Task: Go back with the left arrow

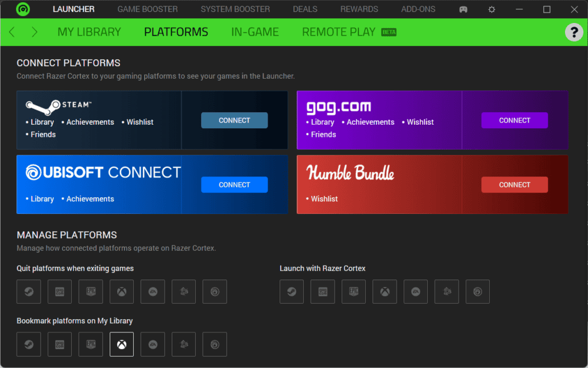Action: point(12,32)
